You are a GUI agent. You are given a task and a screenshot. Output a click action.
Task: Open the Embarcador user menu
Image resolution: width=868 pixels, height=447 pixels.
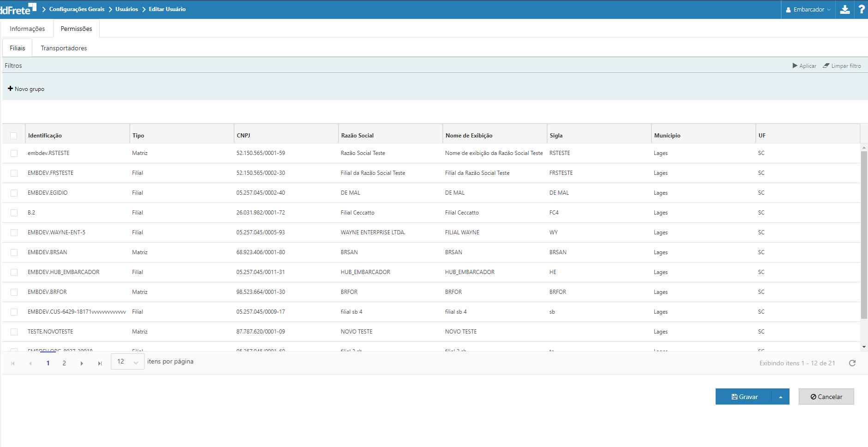pyautogui.click(x=808, y=10)
